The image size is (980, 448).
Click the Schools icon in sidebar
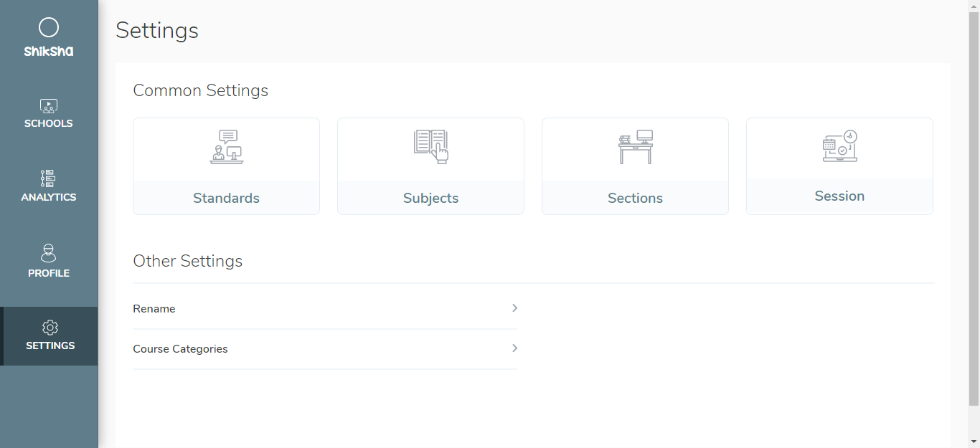tap(49, 106)
